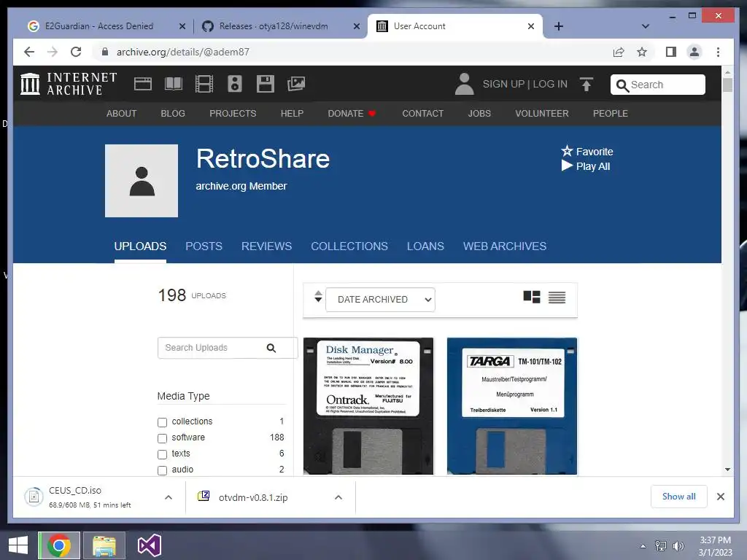
Task: View site information lock icon
Action: click(x=105, y=52)
